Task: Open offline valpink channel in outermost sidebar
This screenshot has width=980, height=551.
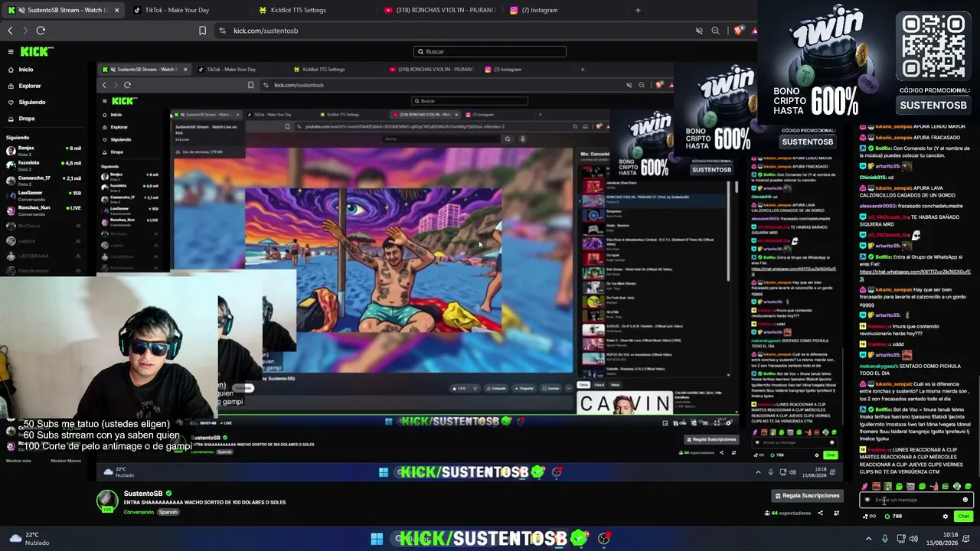Action: click(x=44, y=240)
